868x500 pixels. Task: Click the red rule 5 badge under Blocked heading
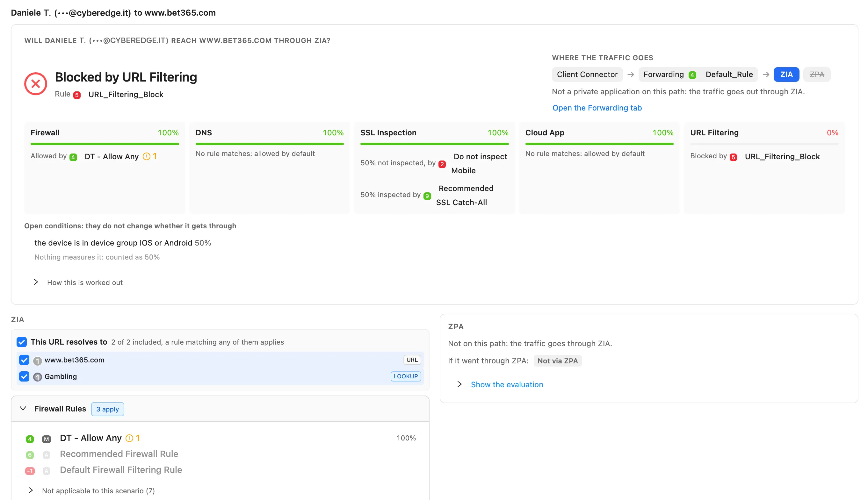(x=77, y=95)
